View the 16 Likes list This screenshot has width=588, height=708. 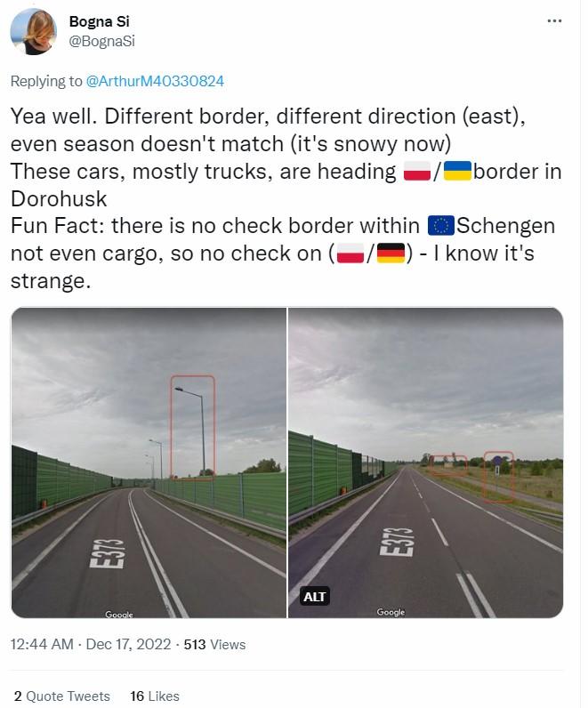coord(155,696)
